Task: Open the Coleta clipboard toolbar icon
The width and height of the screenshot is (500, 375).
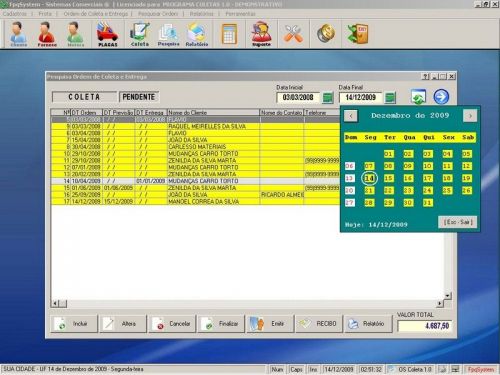Action: (140, 34)
